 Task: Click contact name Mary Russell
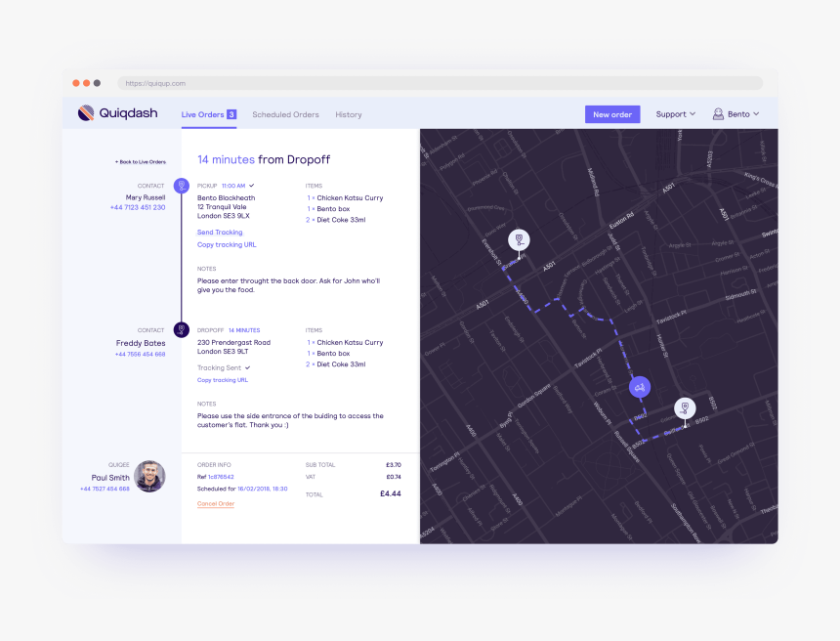(146, 197)
